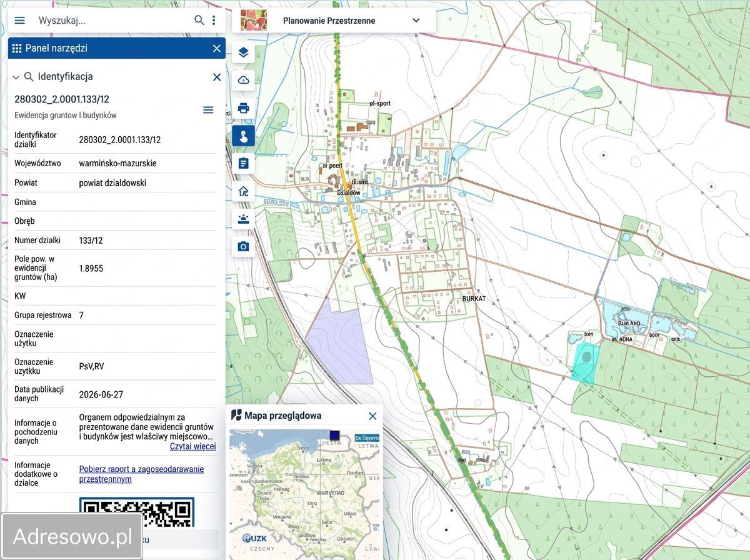
Task: Open the camera snapshot tool
Action: click(x=243, y=246)
